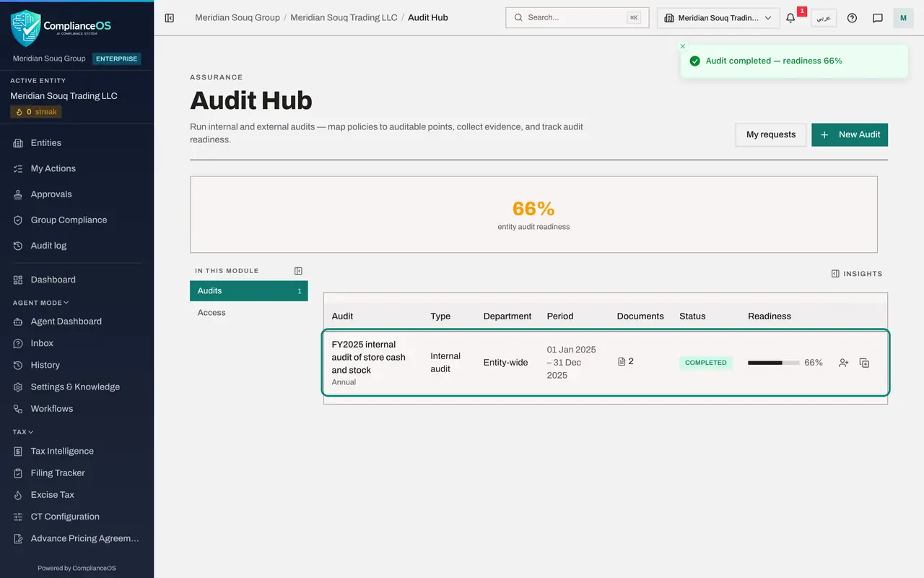Click the COMPLETED status badge
924x578 pixels.
pyautogui.click(x=706, y=363)
